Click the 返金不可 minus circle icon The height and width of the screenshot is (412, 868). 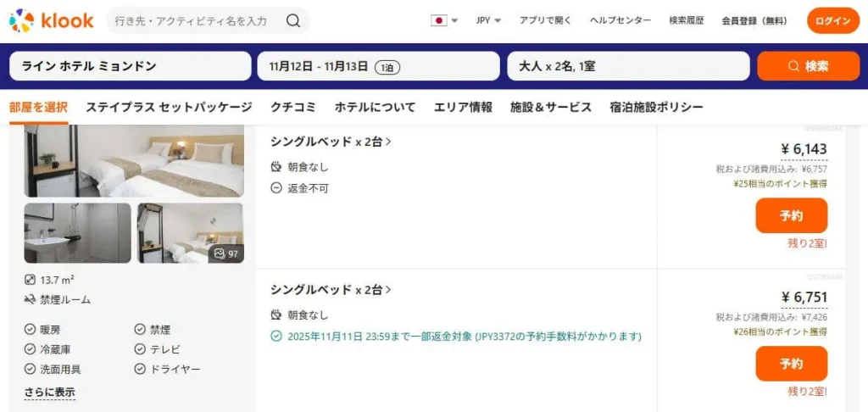(x=276, y=187)
